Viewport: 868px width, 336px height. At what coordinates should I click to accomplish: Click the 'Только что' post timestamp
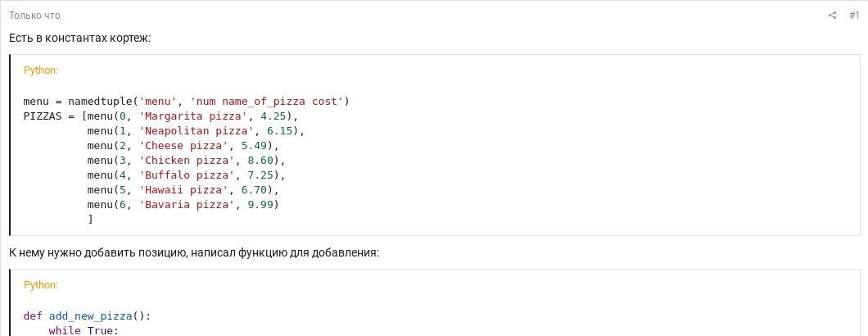(34, 16)
